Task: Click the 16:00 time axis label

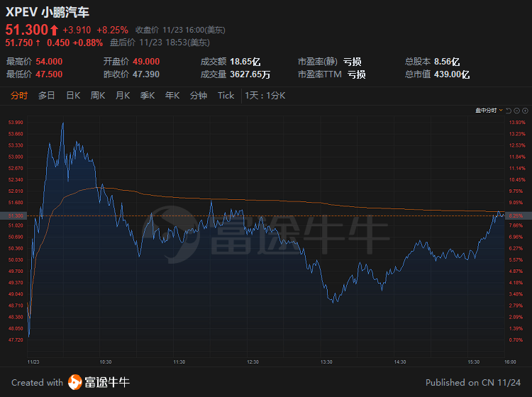Action: click(510, 362)
